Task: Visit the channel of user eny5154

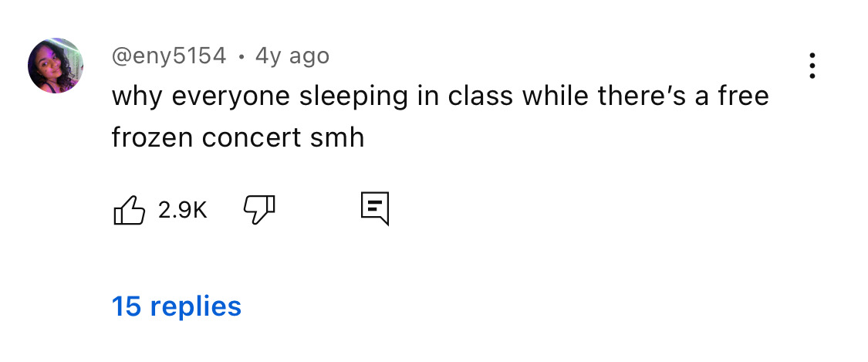Action: click(x=169, y=56)
